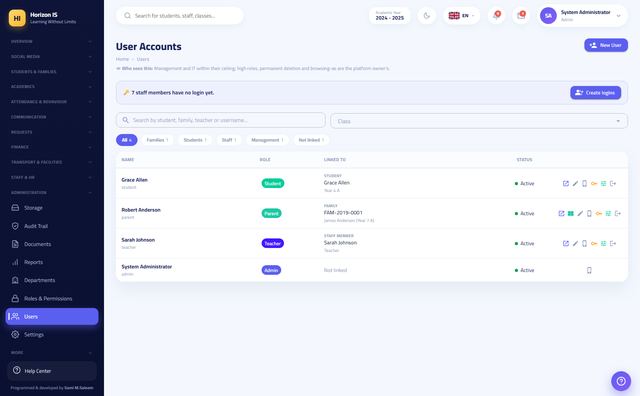640x396 pixels.
Task: Open Robert Anderson's external-link icon
Action: click(x=561, y=214)
